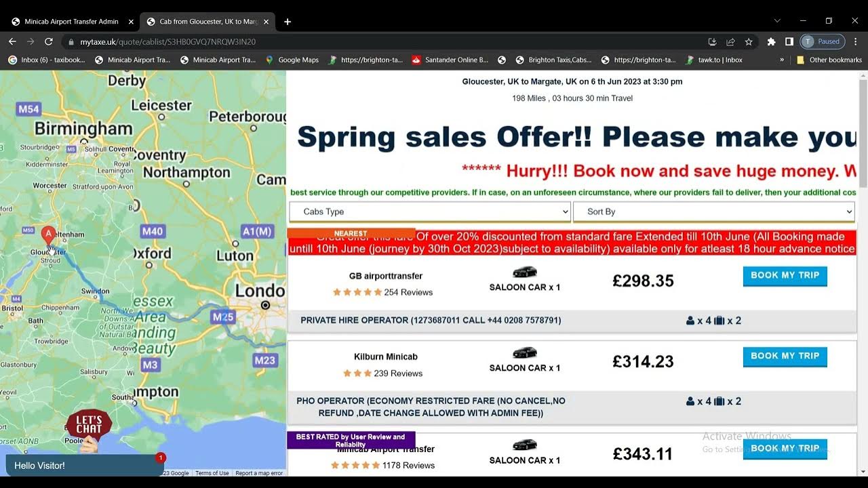Open the Paused profile button
This screenshot has width=868, height=488.
pyautogui.click(x=823, y=41)
